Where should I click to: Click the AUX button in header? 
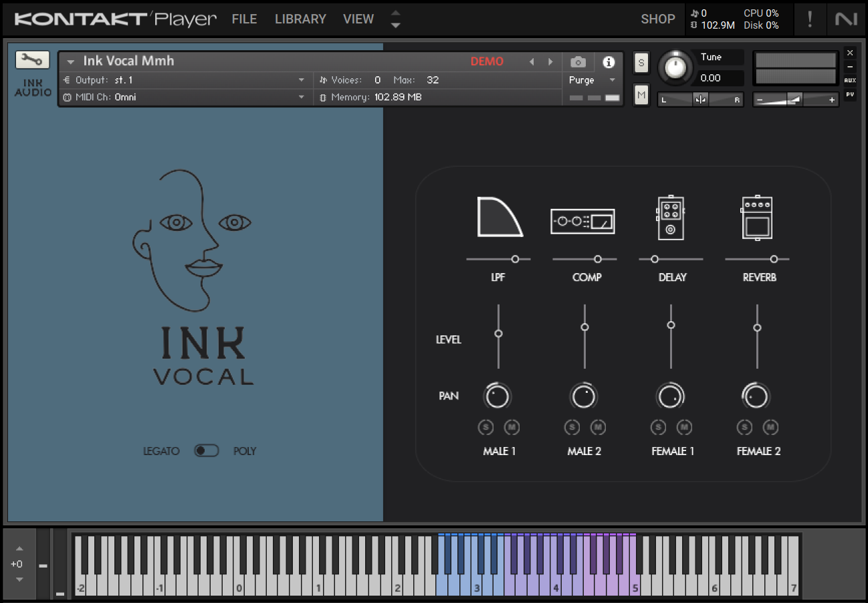tap(850, 80)
